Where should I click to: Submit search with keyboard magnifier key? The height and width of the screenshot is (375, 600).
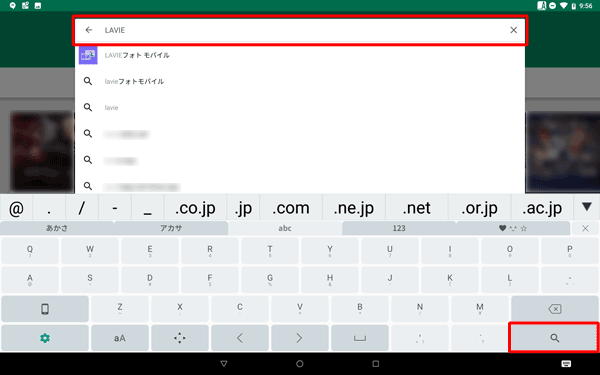click(x=554, y=338)
